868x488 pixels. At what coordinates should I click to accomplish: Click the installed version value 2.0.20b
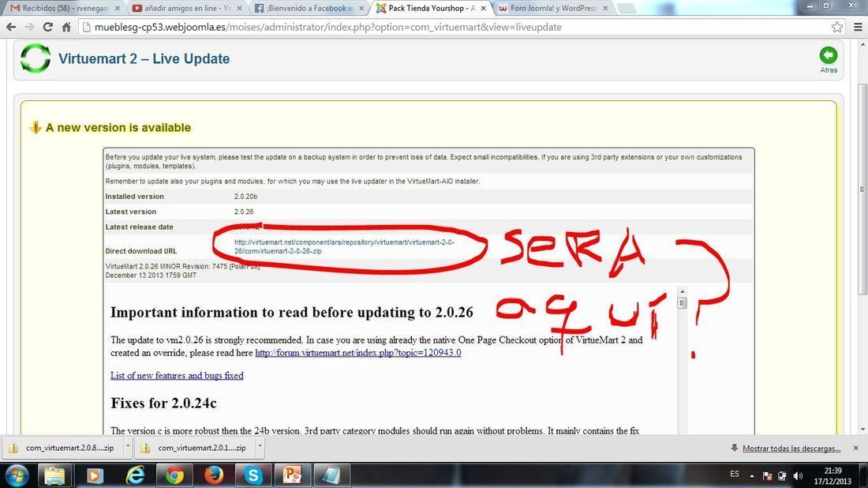(x=245, y=197)
